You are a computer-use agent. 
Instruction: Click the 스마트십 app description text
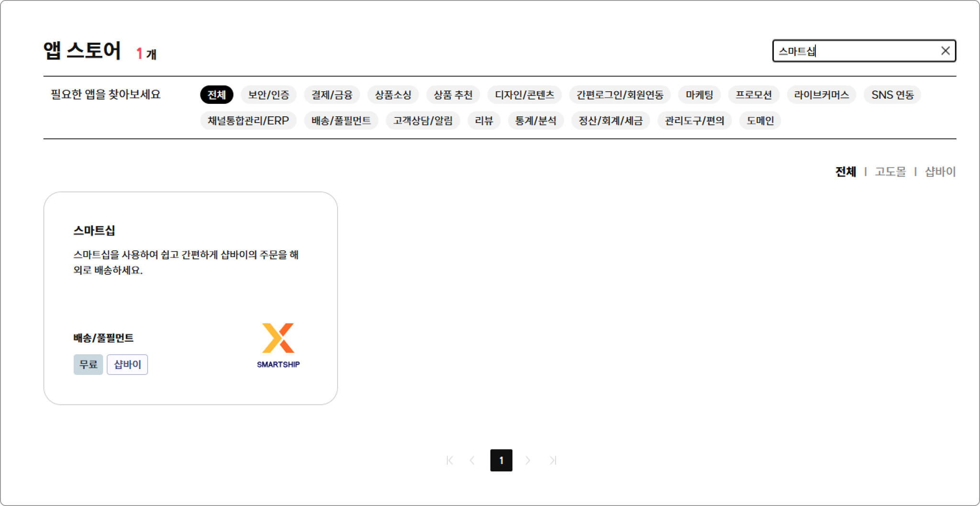coord(186,262)
